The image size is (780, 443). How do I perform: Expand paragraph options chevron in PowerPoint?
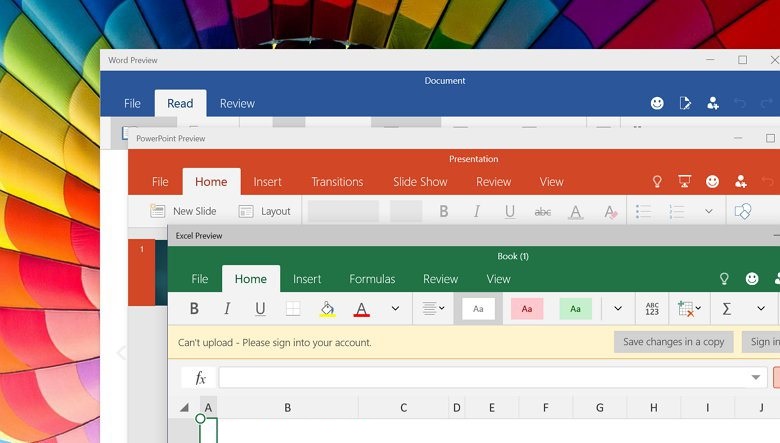click(709, 211)
